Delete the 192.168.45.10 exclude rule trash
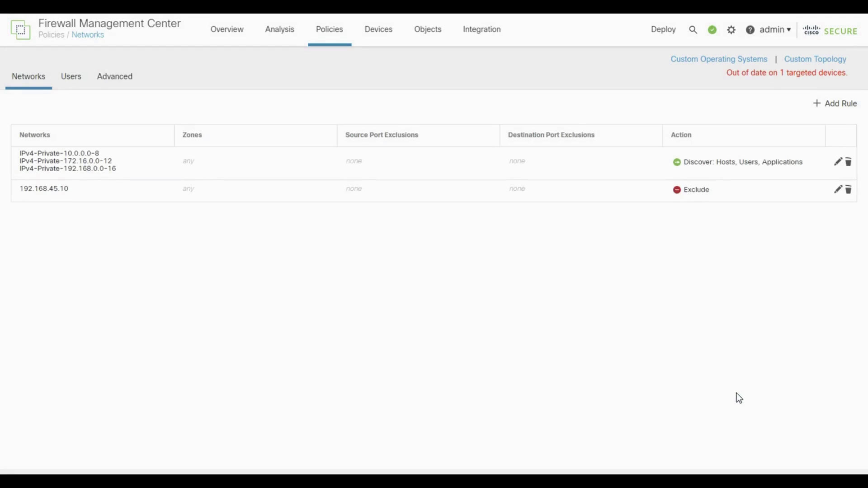This screenshot has height=488, width=868. 849,189
